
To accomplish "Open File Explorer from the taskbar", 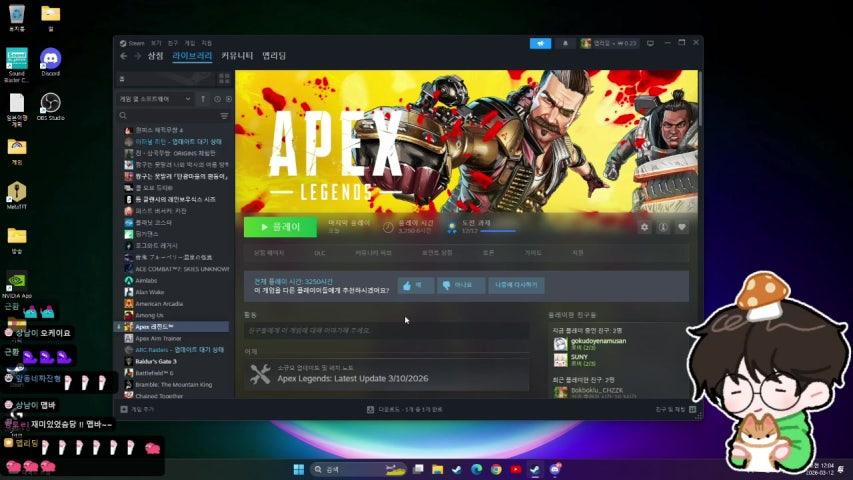I will (437, 469).
